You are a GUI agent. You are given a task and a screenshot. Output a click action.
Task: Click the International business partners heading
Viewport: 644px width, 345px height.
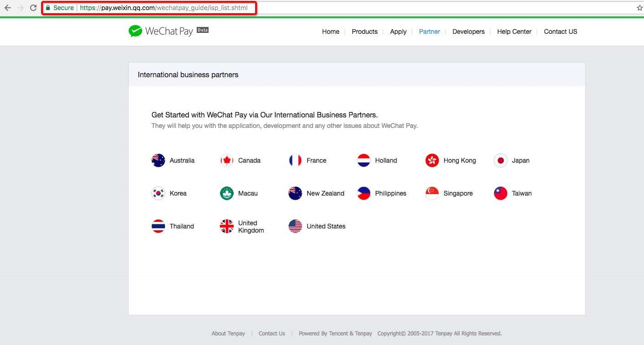tap(188, 74)
